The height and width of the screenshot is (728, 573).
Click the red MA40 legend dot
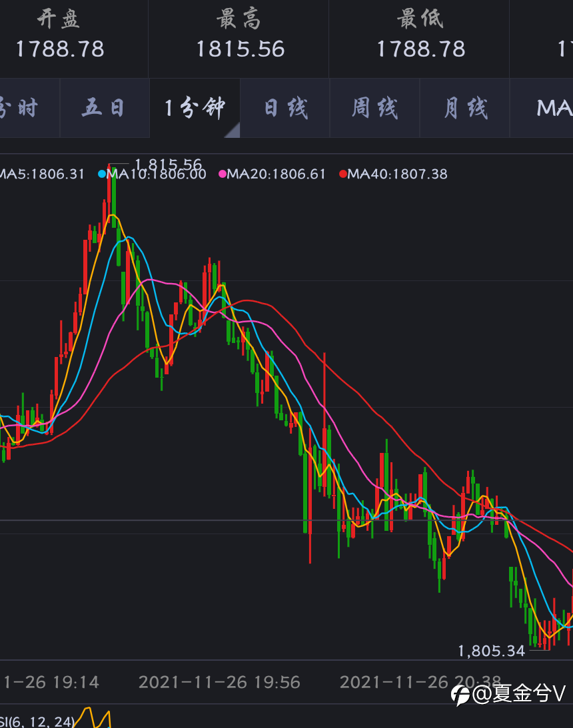pyautogui.click(x=343, y=174)
